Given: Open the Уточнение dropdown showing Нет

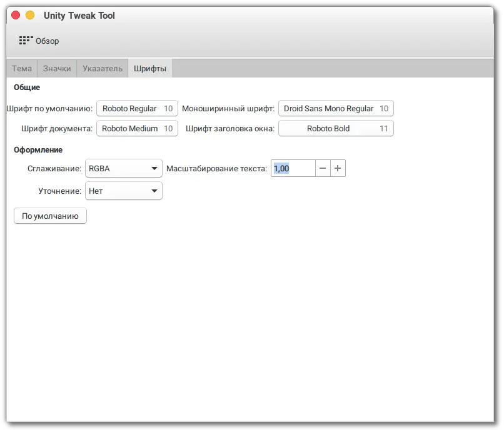Looking at the screenshot, I should pos(124,191).
